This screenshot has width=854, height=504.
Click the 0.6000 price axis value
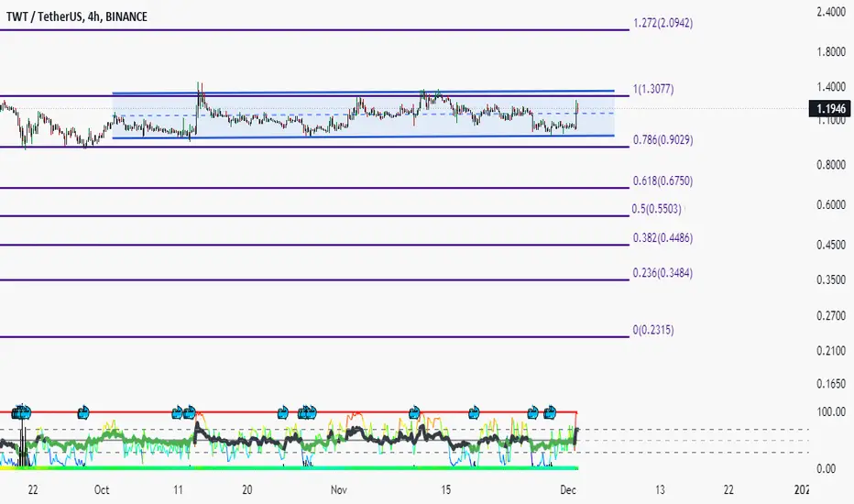point(831,205)
